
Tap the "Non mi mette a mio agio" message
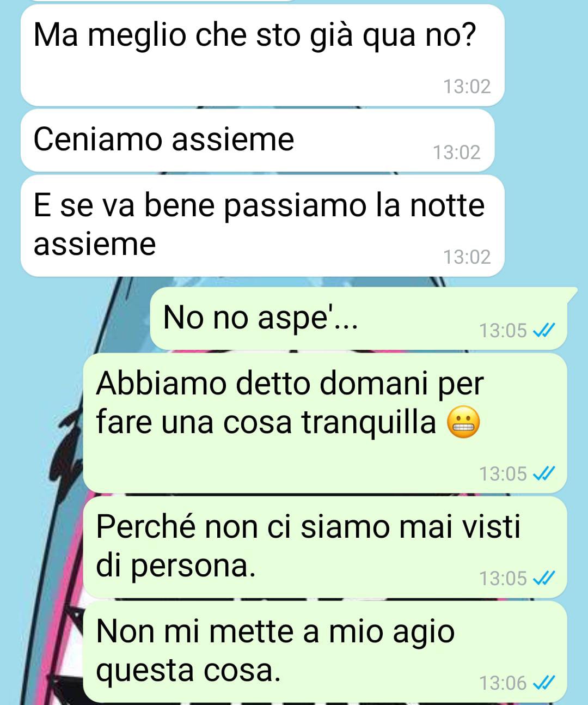click(x=325, y=652)
